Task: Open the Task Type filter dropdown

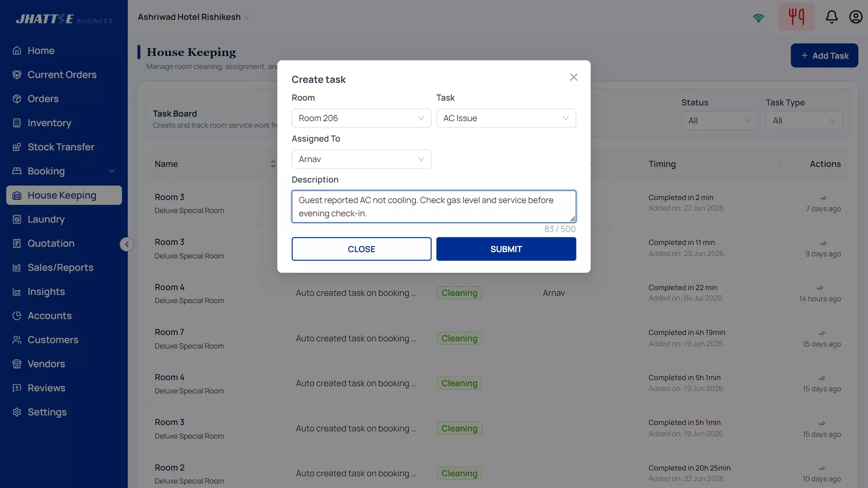Action: pyautogui.click(x=804, y=121)
